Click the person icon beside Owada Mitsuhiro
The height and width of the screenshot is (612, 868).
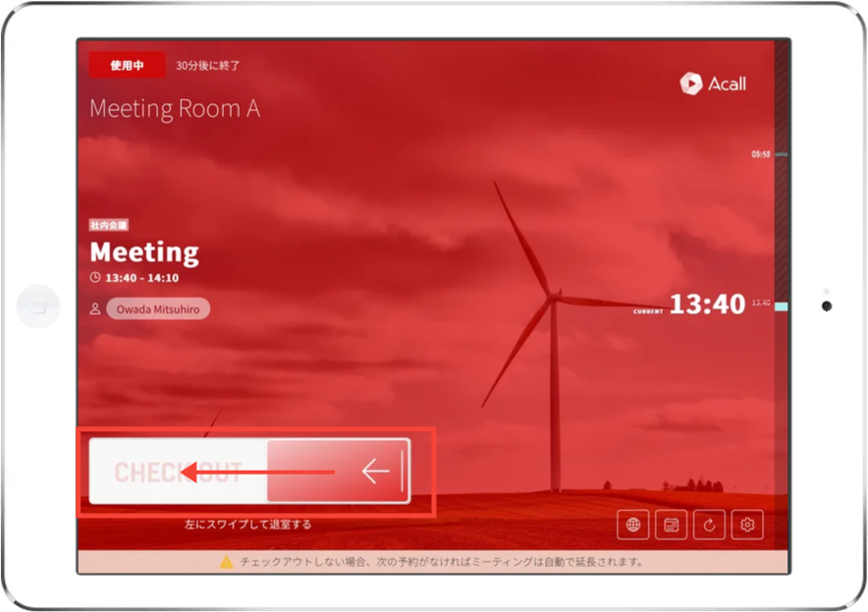(95, 308)
